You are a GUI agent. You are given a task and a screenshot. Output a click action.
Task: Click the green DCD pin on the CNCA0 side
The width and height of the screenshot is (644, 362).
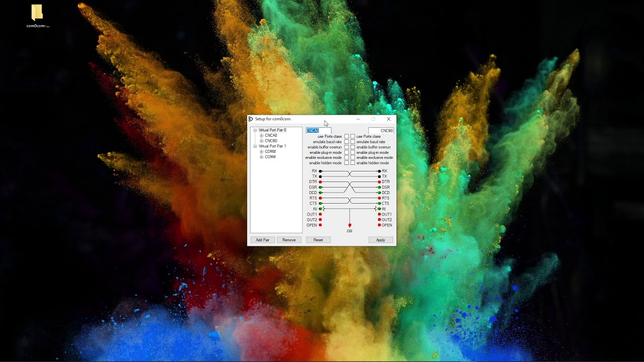pos(320,193)
